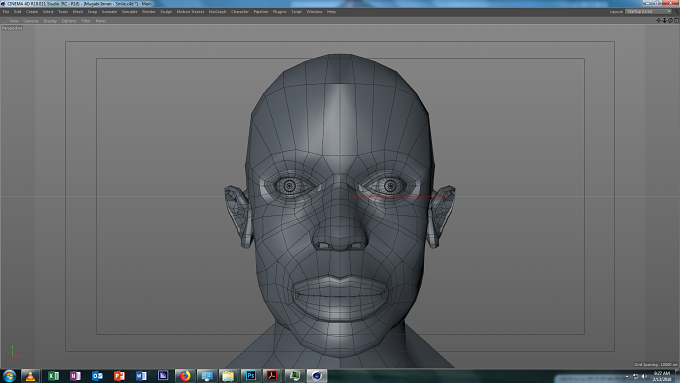Click the command search magnifier icon
Screen dimensions: 680x383
[677, 12]
